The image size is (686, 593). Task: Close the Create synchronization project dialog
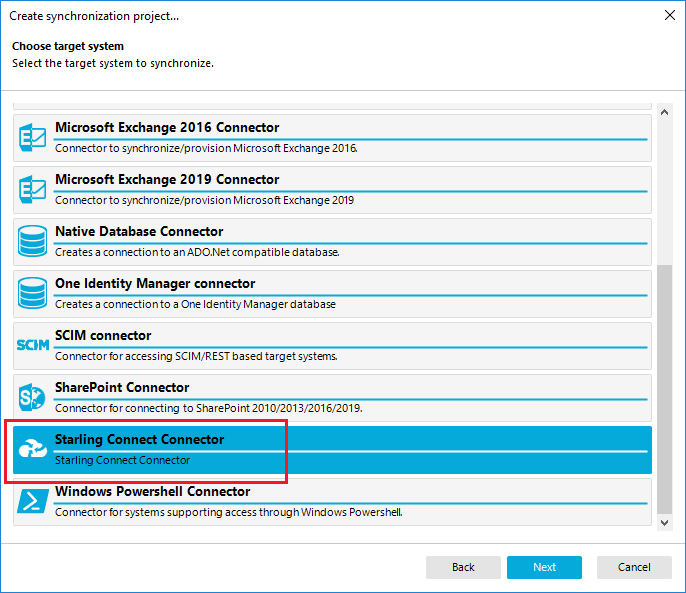(668, 15)
